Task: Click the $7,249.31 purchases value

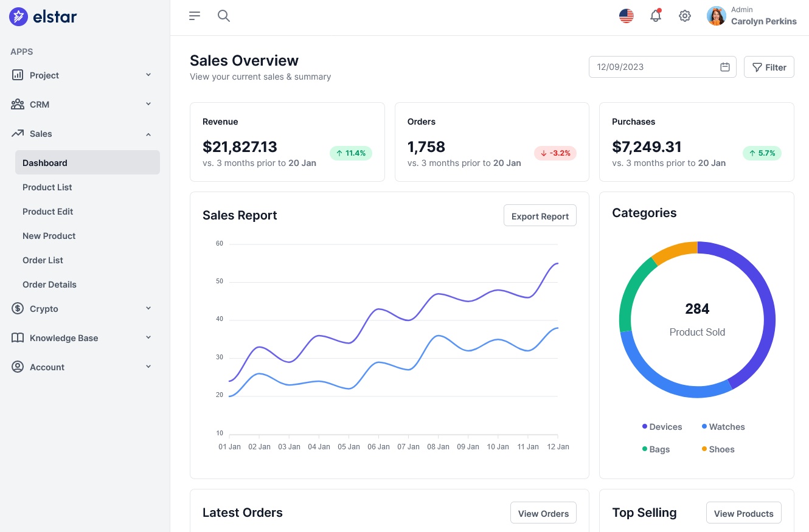Action: click(647, 147)
